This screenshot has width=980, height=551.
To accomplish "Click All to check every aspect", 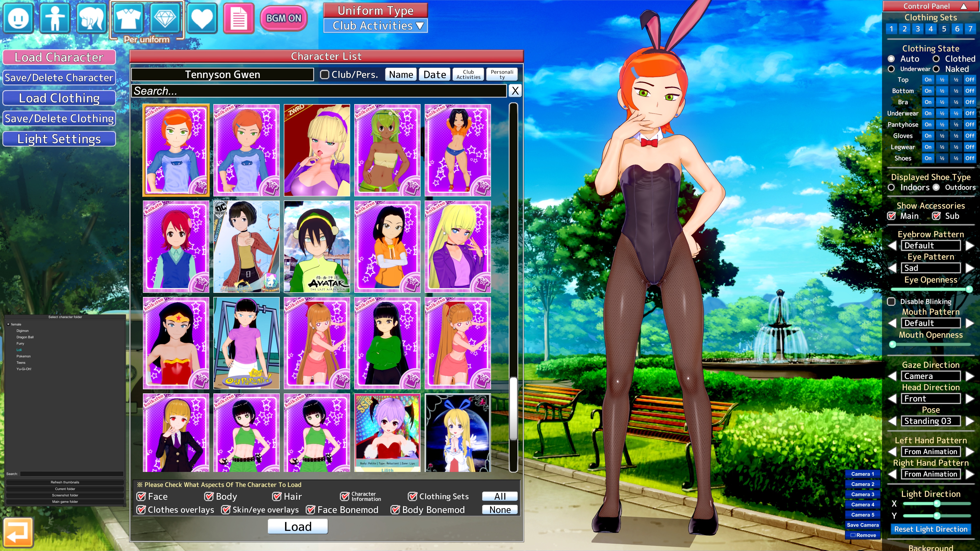I will tap(500, 497).
